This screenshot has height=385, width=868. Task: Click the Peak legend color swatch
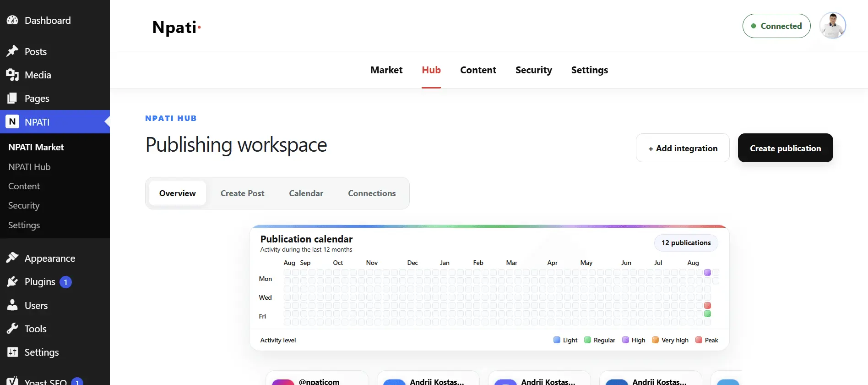pos(699,340)
